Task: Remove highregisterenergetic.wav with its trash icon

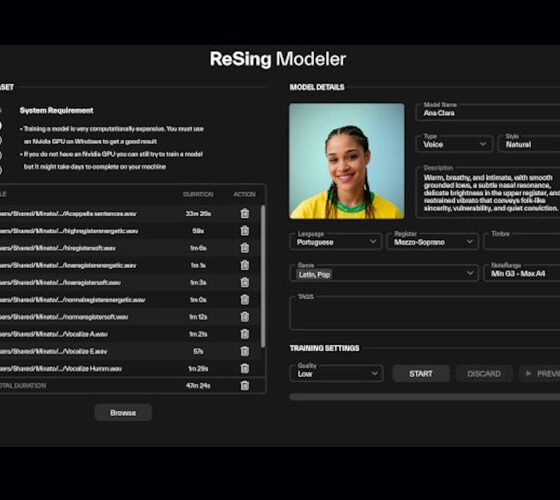Action: (245, 231)
